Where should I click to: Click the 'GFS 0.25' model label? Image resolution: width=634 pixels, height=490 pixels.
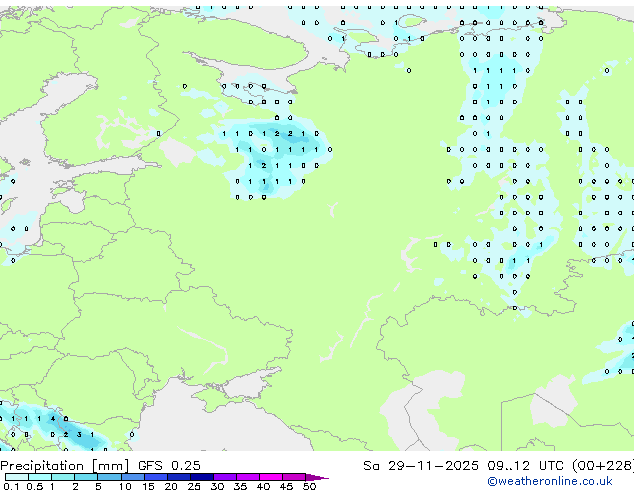pyautogui.click(x=169, y=466)
